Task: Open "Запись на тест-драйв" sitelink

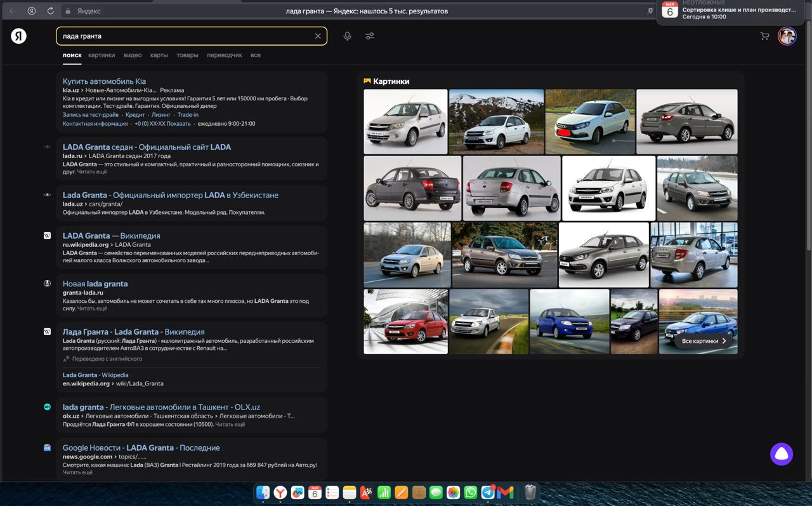Action: pyautogui.click(x=90, y=115)
